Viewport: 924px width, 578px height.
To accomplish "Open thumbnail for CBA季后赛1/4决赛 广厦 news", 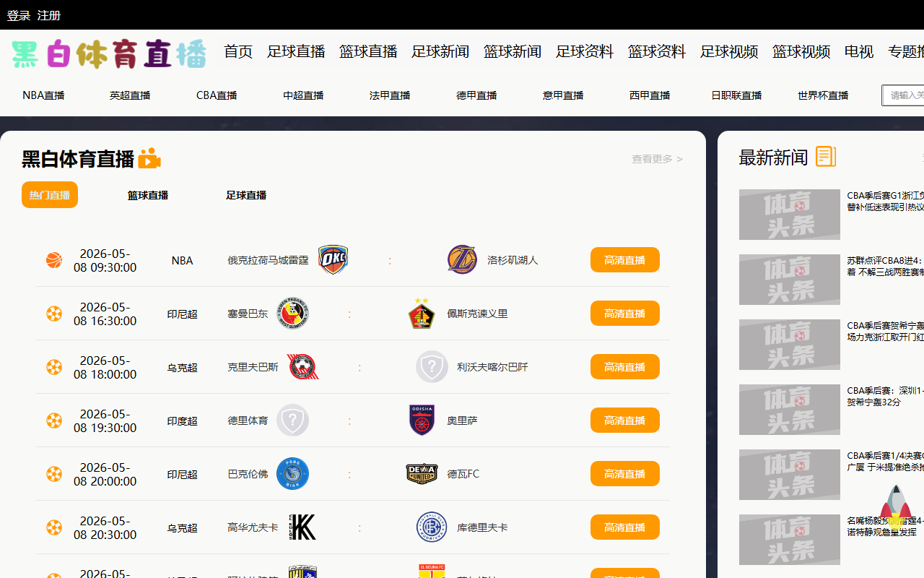I will tap(790, 475).
